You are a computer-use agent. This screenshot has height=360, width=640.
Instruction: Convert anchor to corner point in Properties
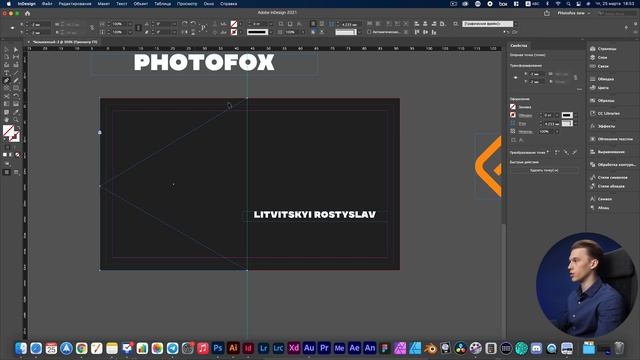coord(557,152)
